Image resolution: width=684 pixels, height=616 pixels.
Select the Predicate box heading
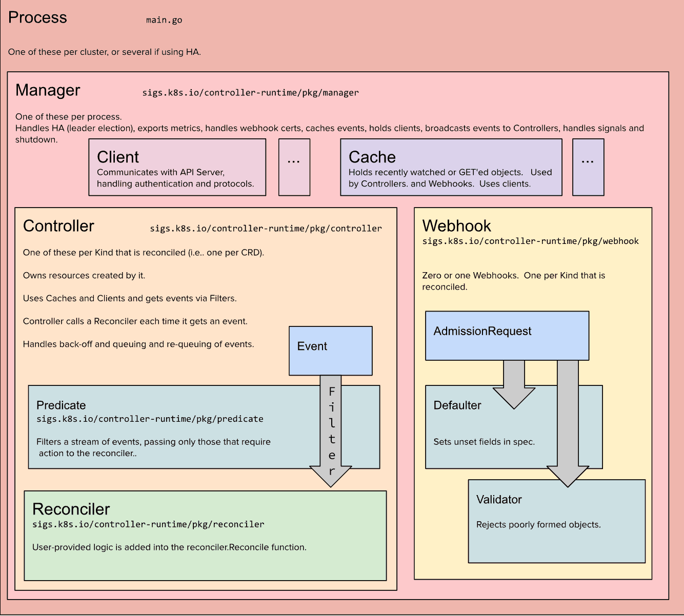tap(61, 405)
